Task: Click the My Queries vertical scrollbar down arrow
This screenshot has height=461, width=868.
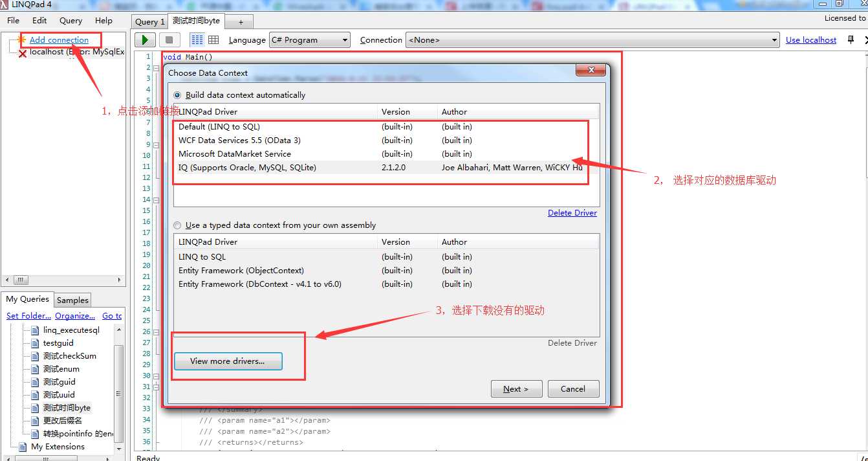Action: pos(118,449)
